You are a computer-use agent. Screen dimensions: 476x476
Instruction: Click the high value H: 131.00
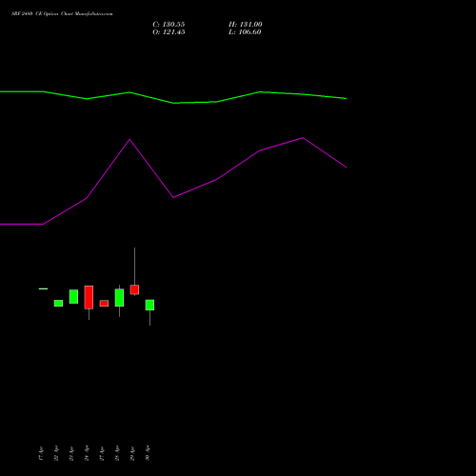click(x=246, y=25)
